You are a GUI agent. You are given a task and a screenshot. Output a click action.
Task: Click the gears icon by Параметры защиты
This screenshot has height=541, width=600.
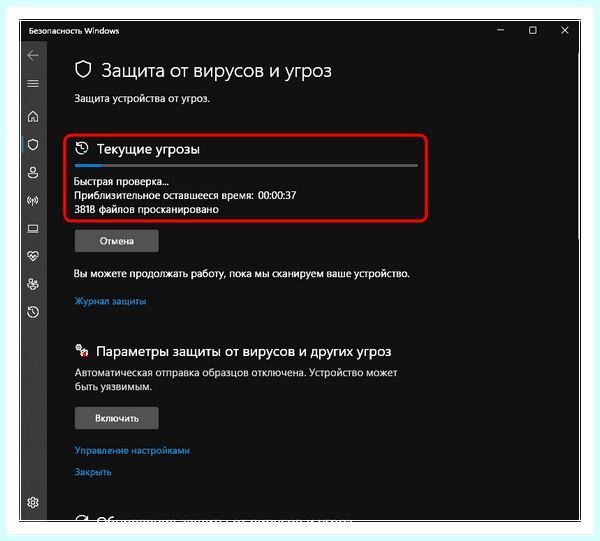pos(82,350)
